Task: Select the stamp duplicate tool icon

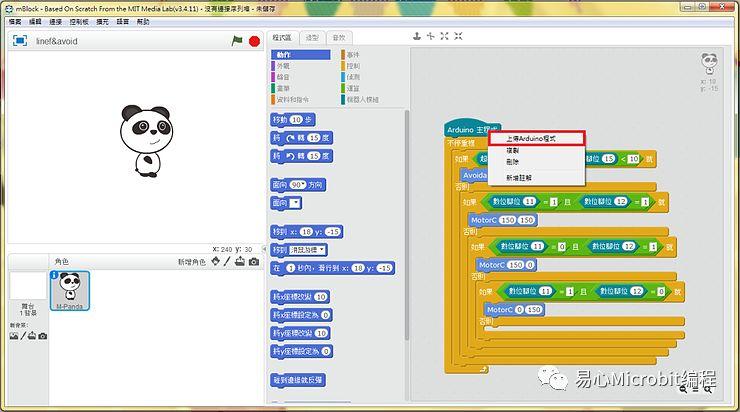Action: click(417, 36)
